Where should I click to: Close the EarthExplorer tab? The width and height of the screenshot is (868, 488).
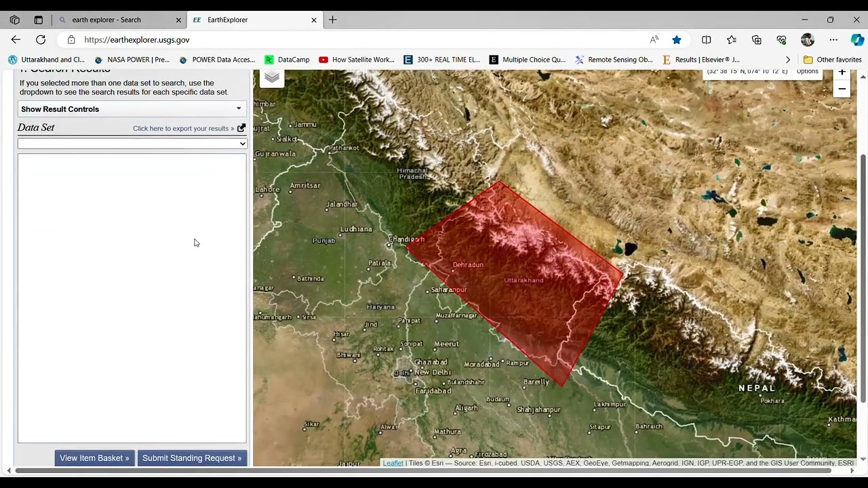coord(314,20)
